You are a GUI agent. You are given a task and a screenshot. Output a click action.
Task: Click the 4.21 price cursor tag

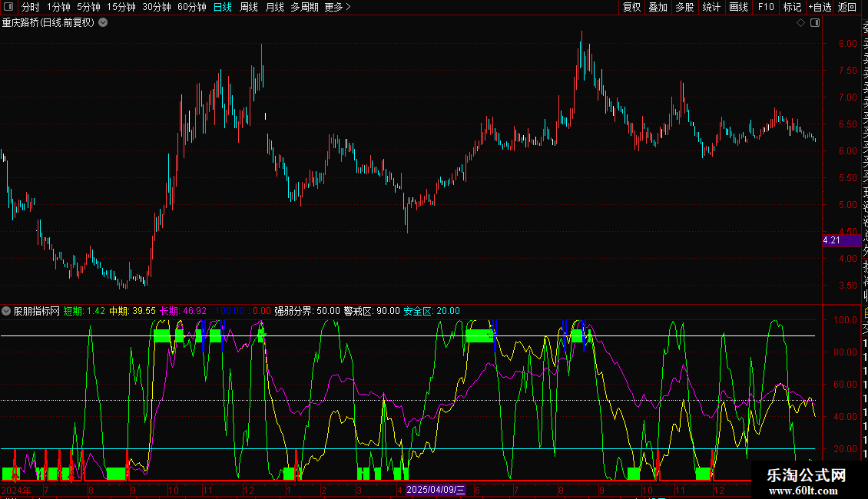(x=841, y=240)
